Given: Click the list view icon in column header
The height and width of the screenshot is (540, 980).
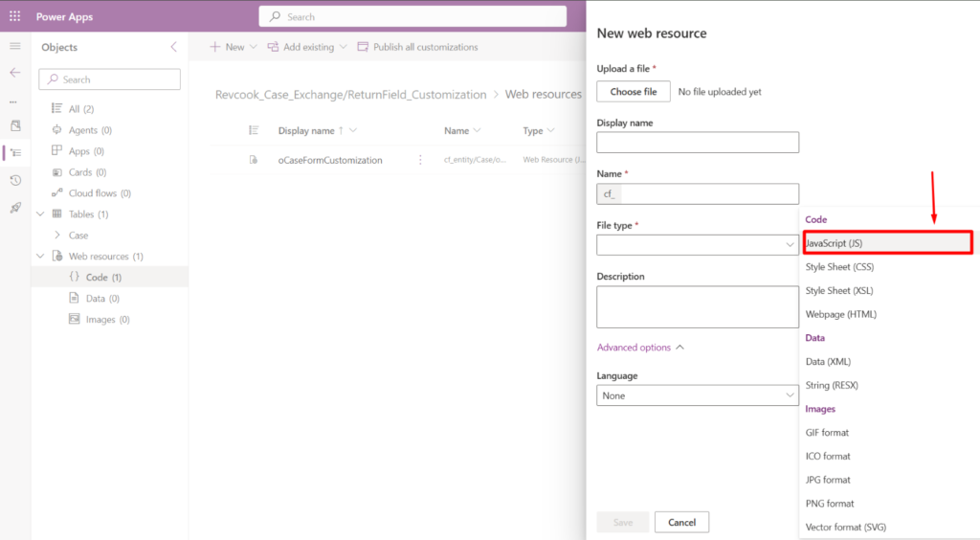Looking at the screenshot, I should click(x=253, y=130).
